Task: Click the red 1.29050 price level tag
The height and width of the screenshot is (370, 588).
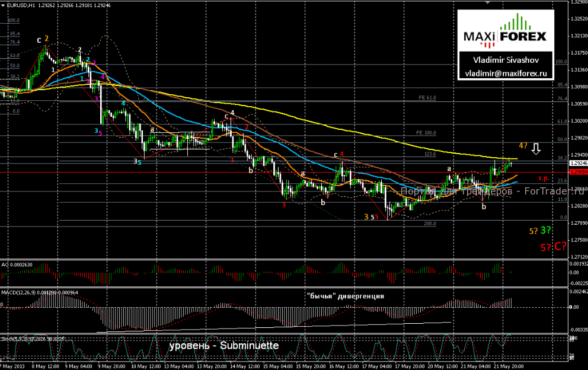Action: [577, 172]
